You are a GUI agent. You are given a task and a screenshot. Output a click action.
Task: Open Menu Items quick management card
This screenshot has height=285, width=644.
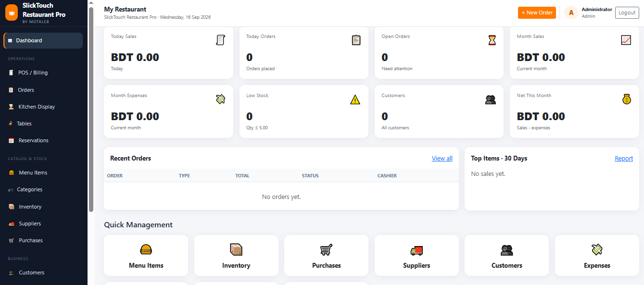[x=146, y=255]
